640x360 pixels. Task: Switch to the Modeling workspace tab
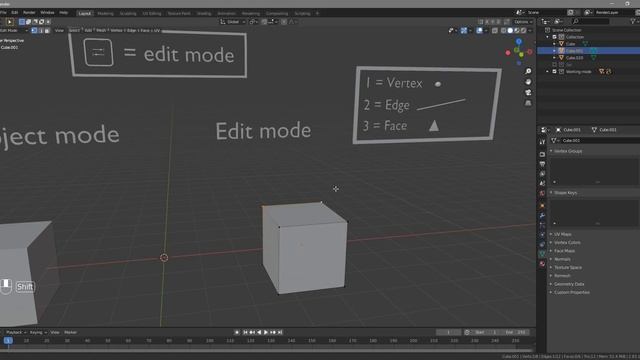(105, 13)
